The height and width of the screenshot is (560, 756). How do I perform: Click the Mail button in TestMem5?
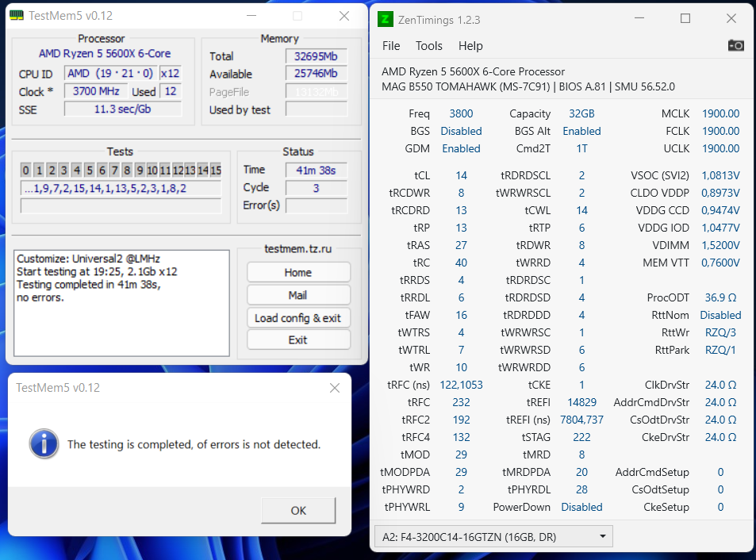tap(298, 295)
